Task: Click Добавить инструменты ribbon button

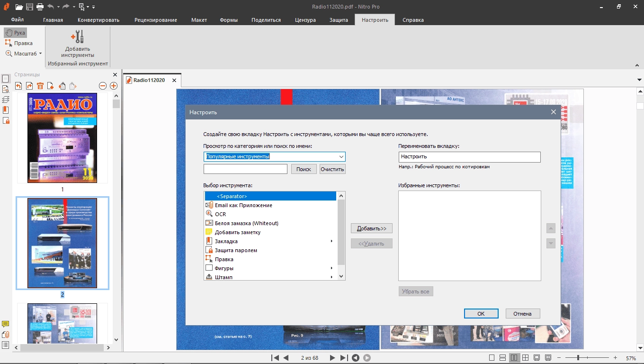Action: (x=78, y=43)
